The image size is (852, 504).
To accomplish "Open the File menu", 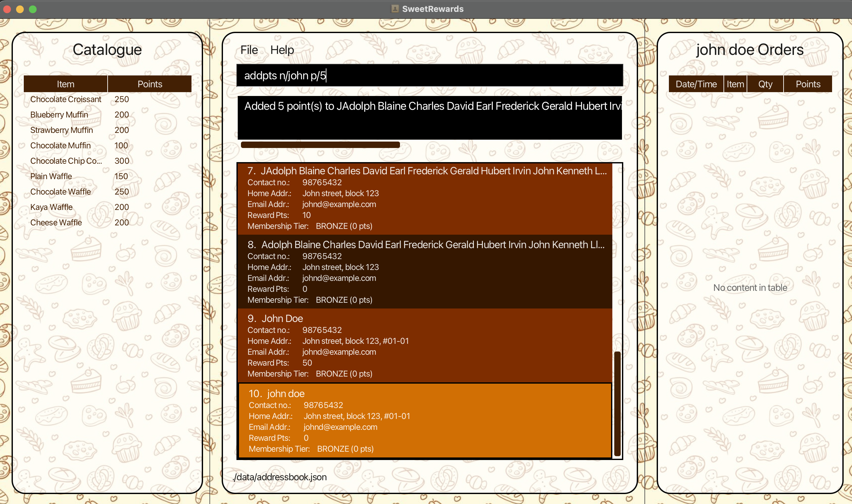I will coord(249,50).
